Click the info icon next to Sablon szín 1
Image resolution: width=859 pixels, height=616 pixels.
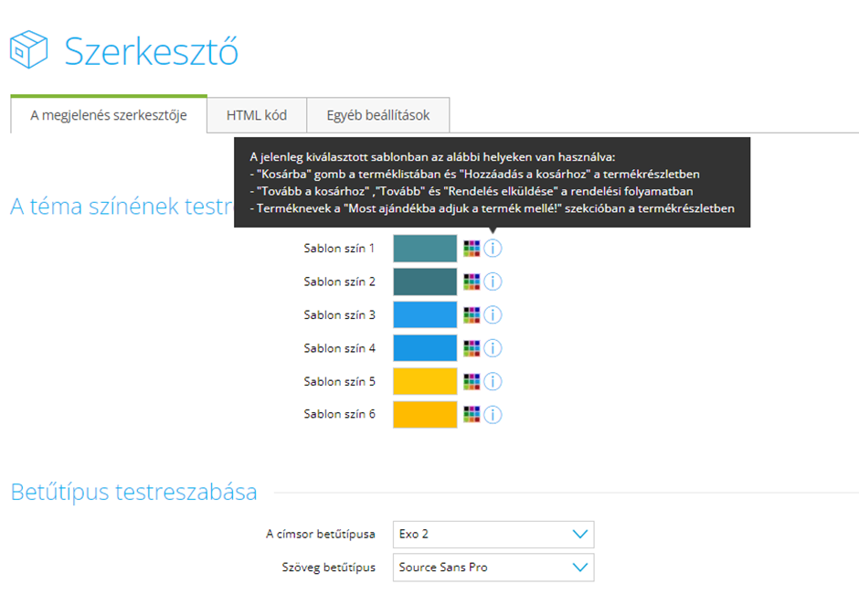coord(493,249)
